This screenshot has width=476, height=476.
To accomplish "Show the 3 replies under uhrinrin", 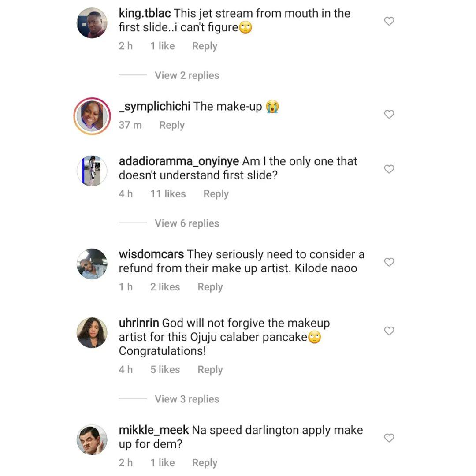I will pyautogui.click(x=186, y=399).
